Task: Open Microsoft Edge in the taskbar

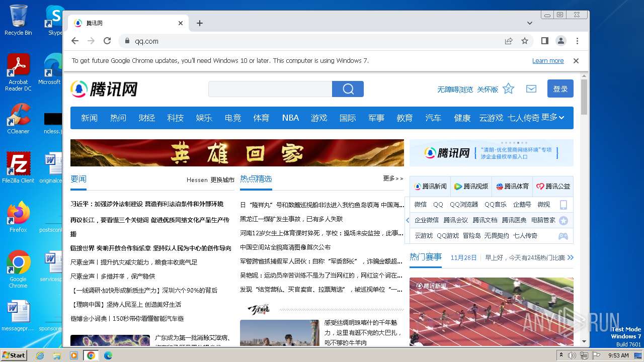Action: coord(108,355)
